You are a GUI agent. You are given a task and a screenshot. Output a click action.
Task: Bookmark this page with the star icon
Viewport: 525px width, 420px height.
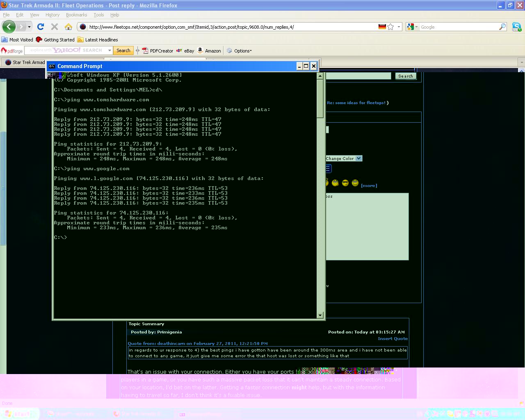(x=390, y=27)
